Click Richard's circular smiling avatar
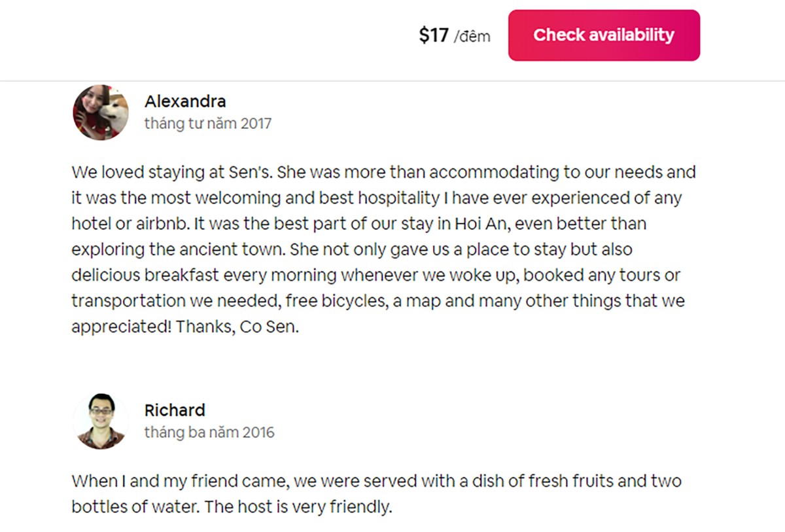 (100, 421)
